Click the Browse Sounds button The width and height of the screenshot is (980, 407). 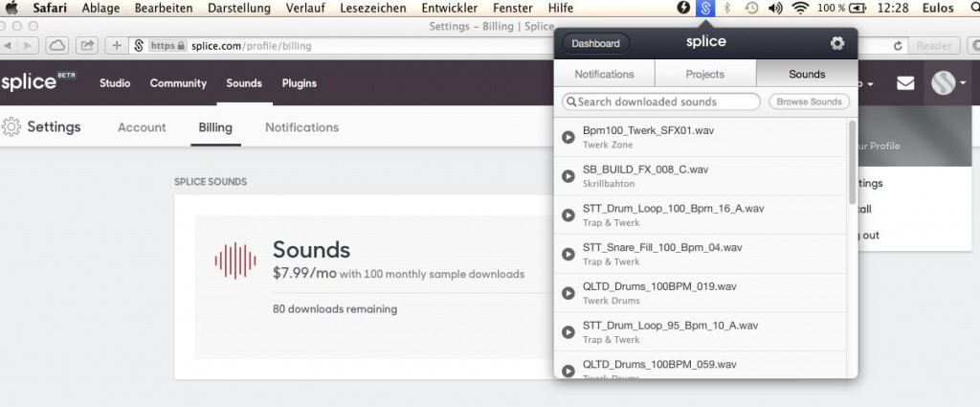coord(809,102)
